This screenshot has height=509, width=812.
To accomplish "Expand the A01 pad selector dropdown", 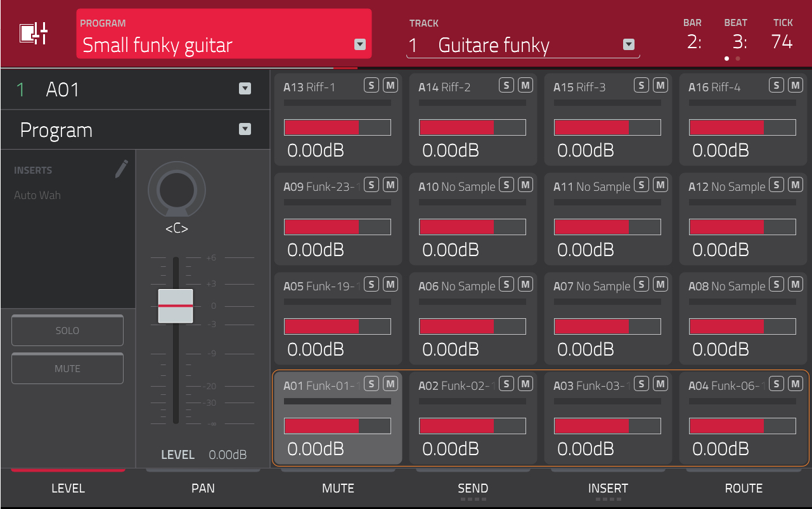I will (x=245, y=89).
